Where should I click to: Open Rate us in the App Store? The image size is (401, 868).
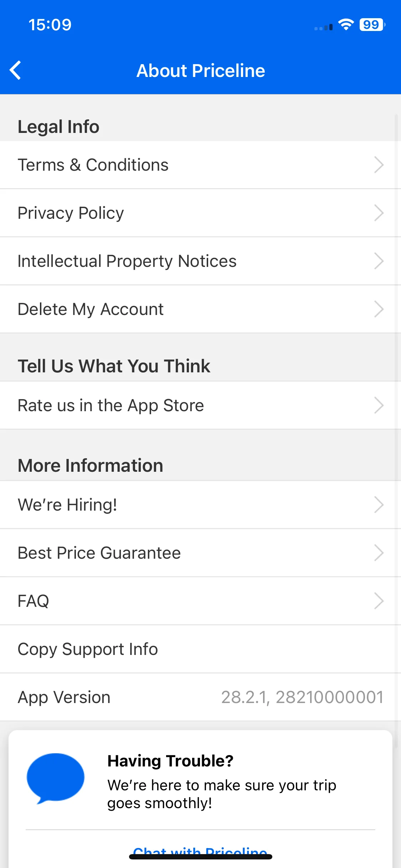[x=200, y=405]
